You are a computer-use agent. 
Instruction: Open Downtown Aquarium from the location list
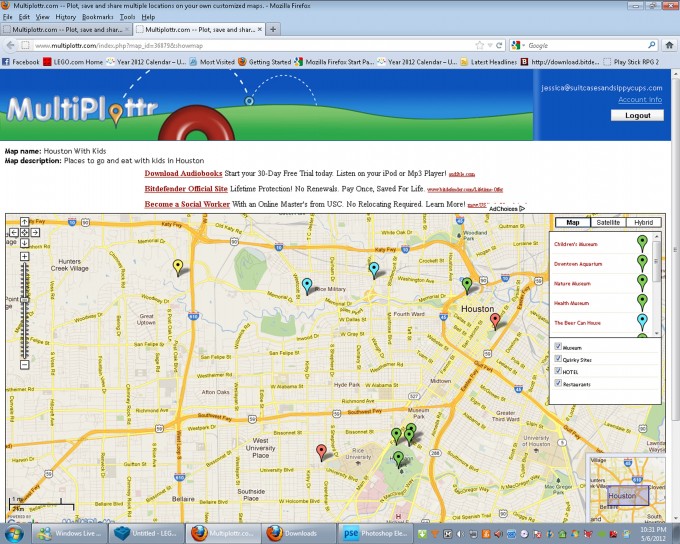pos(578,264)
